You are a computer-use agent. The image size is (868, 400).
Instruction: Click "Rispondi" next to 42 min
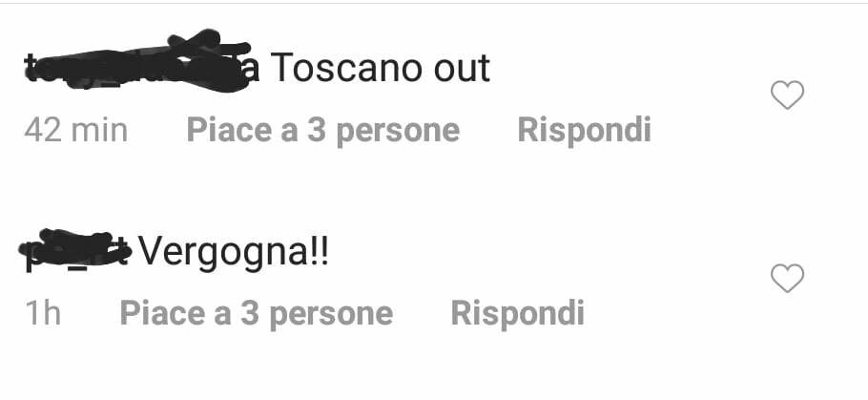(x=584, y=131)
